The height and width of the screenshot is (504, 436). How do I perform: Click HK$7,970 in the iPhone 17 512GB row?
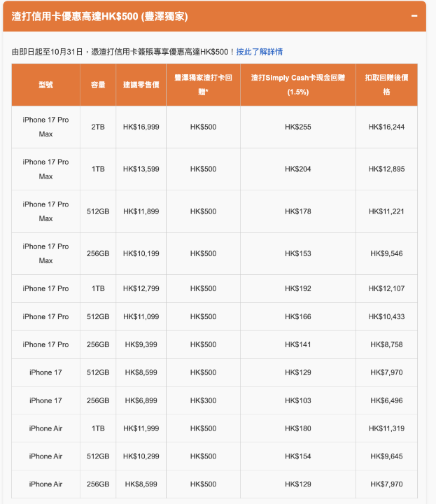(x=386, y=372)
